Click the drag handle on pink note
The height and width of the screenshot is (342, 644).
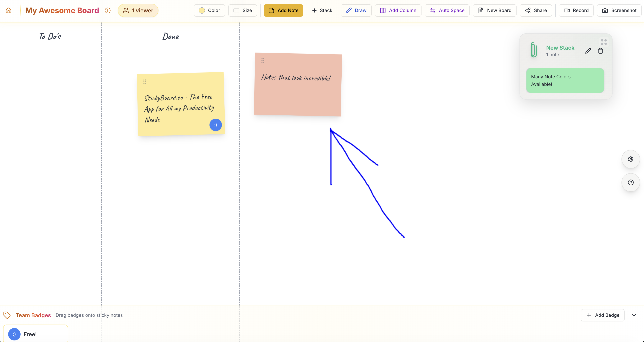(263, 60)
